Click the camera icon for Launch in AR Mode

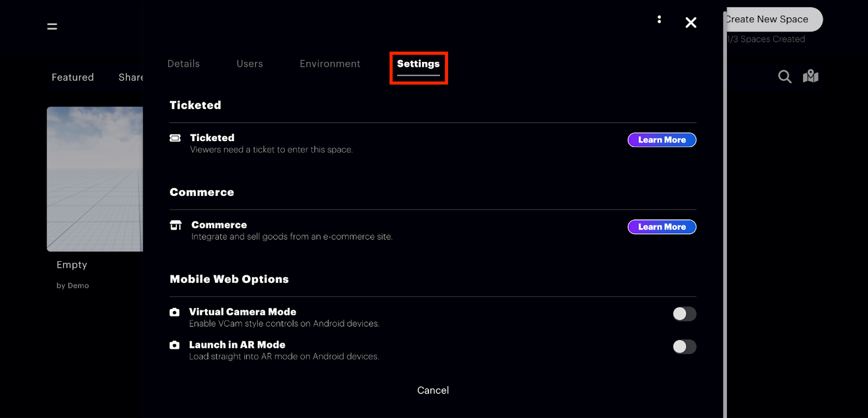click(x=175, y=345)
